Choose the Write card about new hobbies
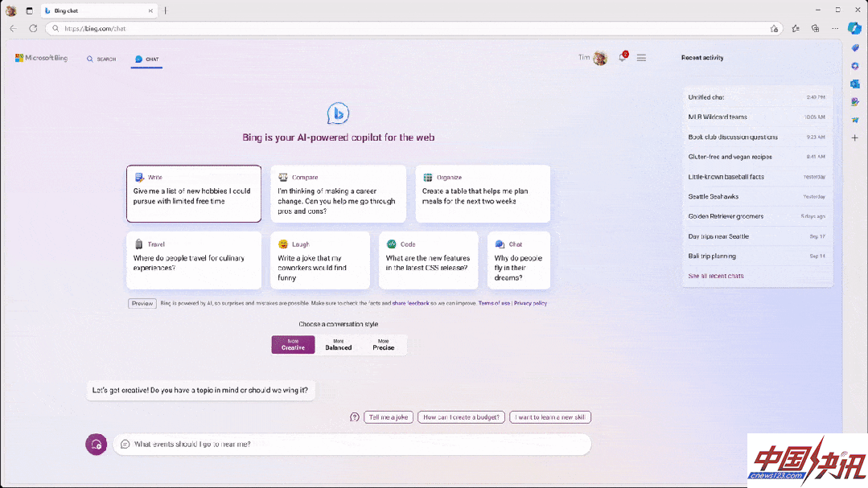The width and height of the screenshot is (868, 488). coord(194,194)
